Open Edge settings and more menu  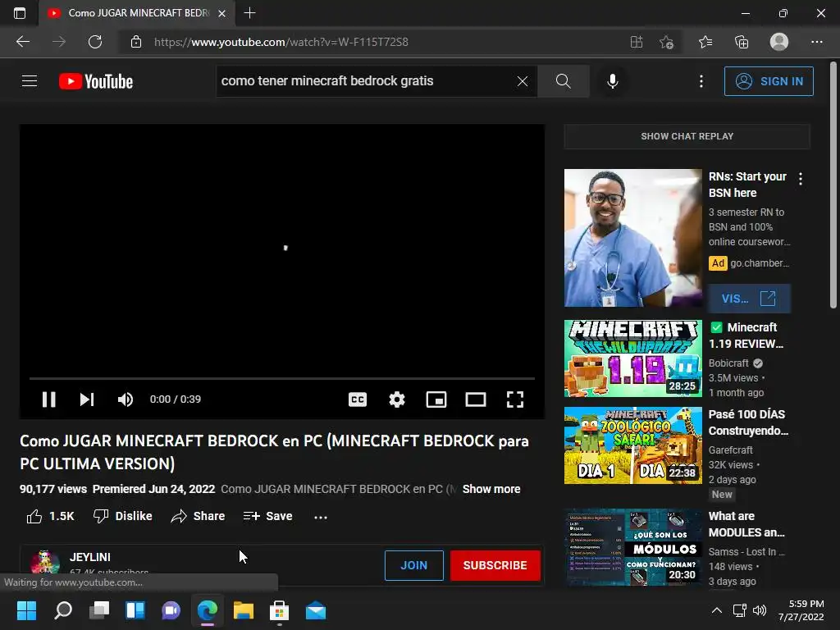click(816, 42)
